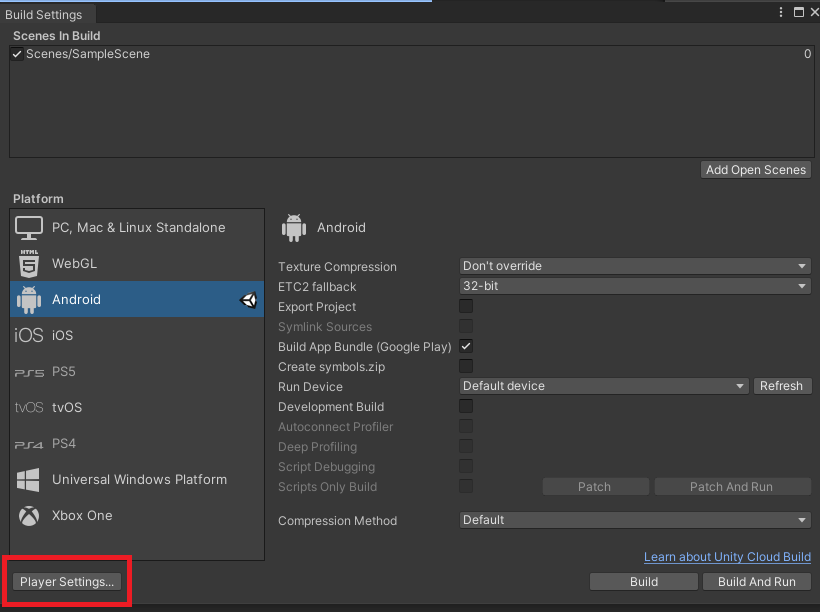Open the Texture Compression dropdown
Screen dimensions: 820x612
click(635, 266)
